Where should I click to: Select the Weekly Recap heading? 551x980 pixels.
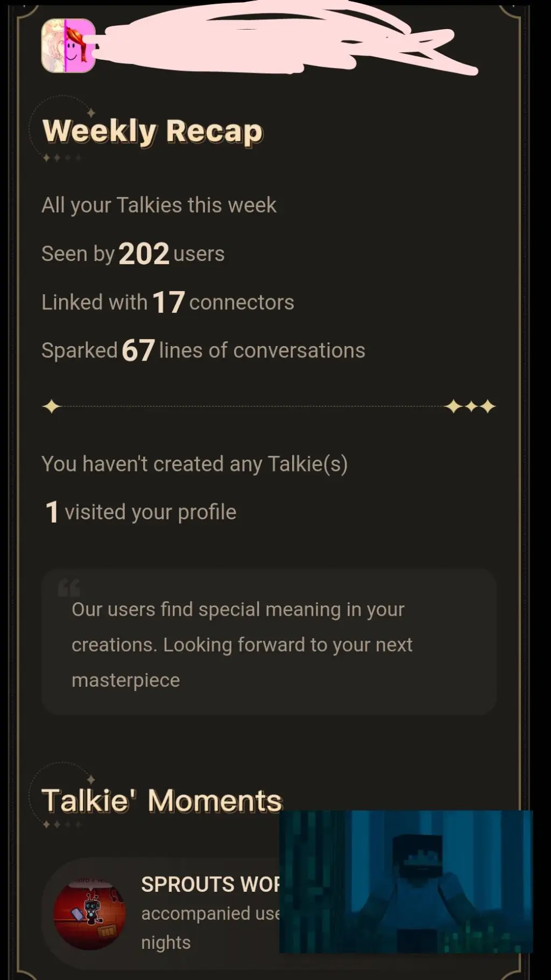153,131
